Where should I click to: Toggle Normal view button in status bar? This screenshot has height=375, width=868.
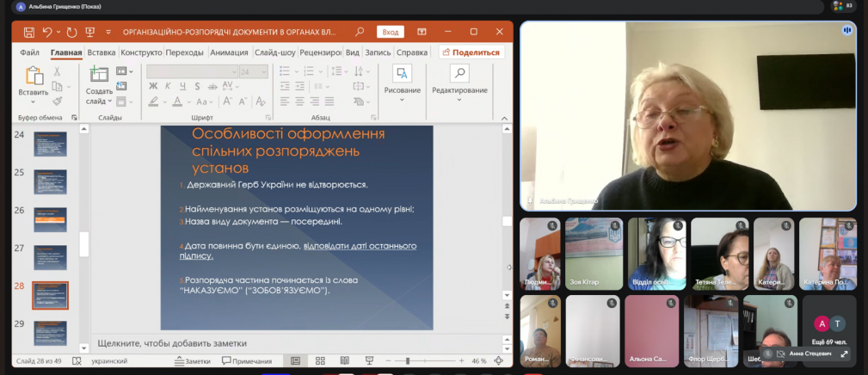(x=296, y=361)
